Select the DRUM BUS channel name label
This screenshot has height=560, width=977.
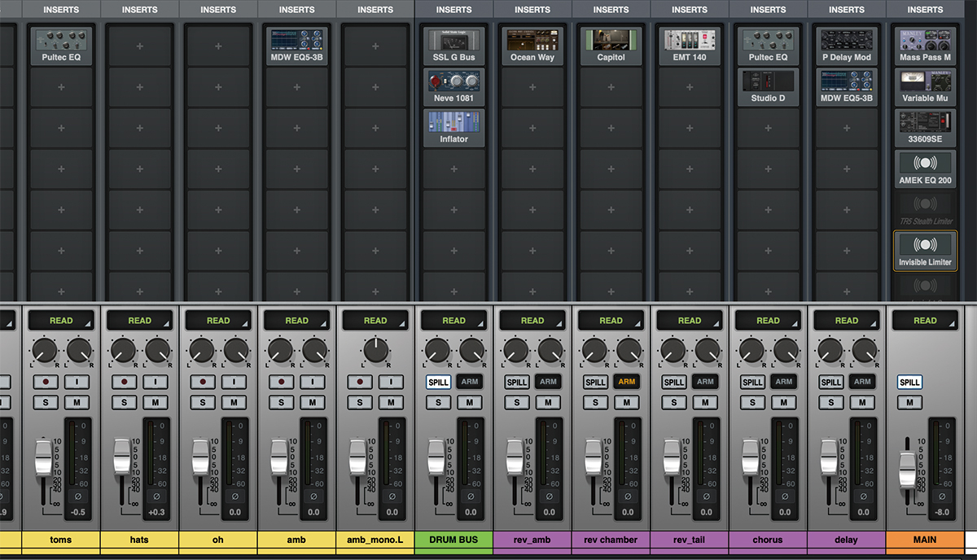tap(454, 540)
